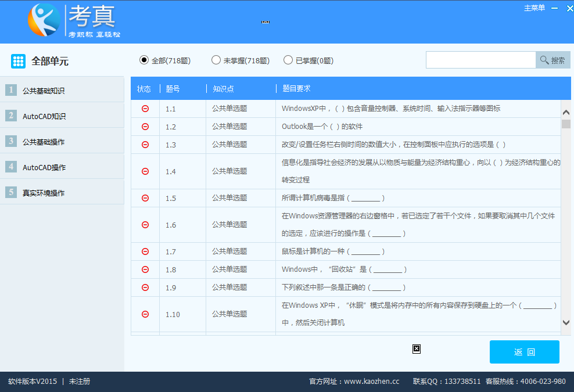574x392 pixels.
Task: Click red status icon for question 1.1
Action: [145, 109]
